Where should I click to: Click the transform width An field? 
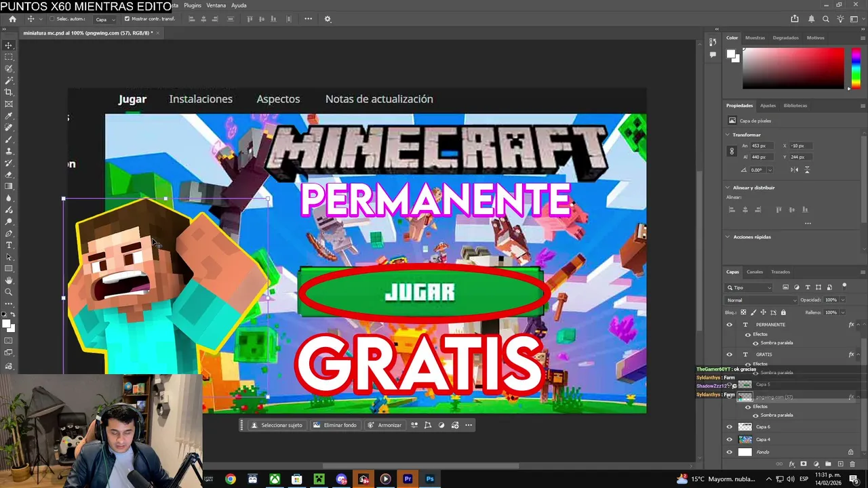762,146
